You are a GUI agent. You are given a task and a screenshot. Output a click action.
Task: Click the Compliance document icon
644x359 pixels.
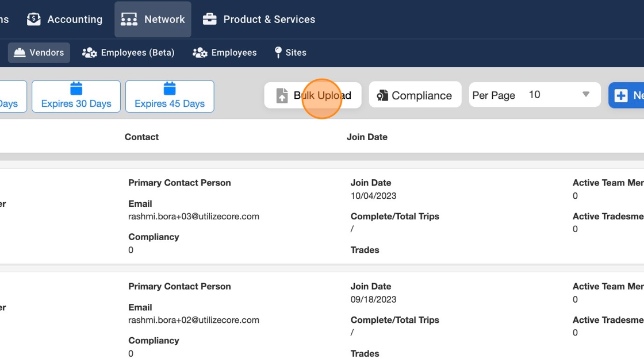coord(382,95)
